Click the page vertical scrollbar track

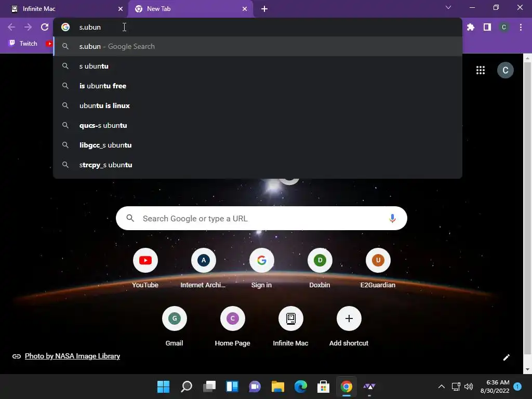[527, 214]
